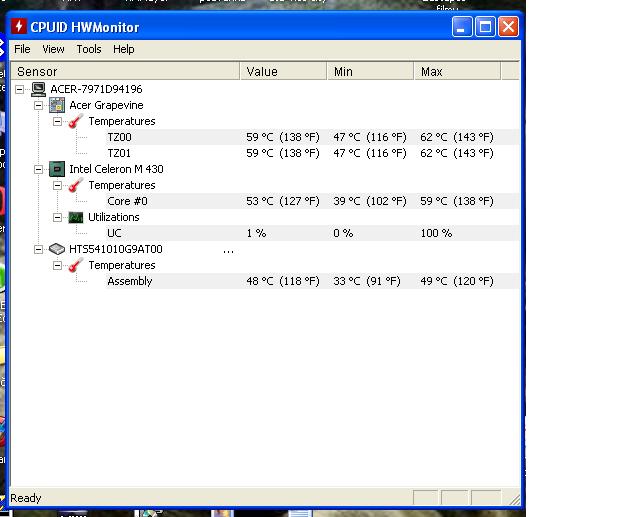Open the File menu
Screen dimensions: 640x517
[22, 49]
